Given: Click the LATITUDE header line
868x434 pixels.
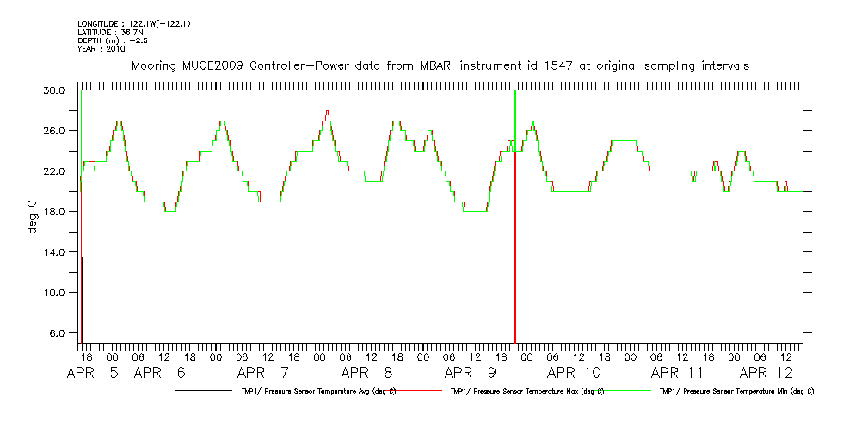Looking at the screenshot, I should (109, 32).
